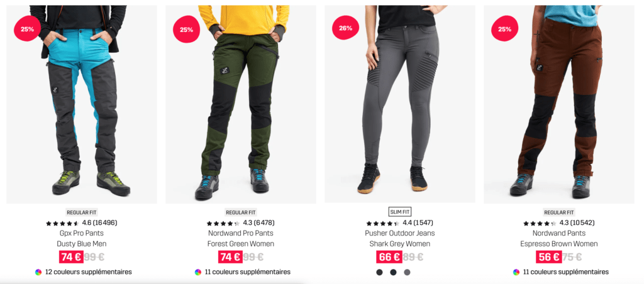Click the 25% badge on Nordwand Pro Pants
Image resolution: width=644 pixels, height=284 pixels.
(186, 29)
